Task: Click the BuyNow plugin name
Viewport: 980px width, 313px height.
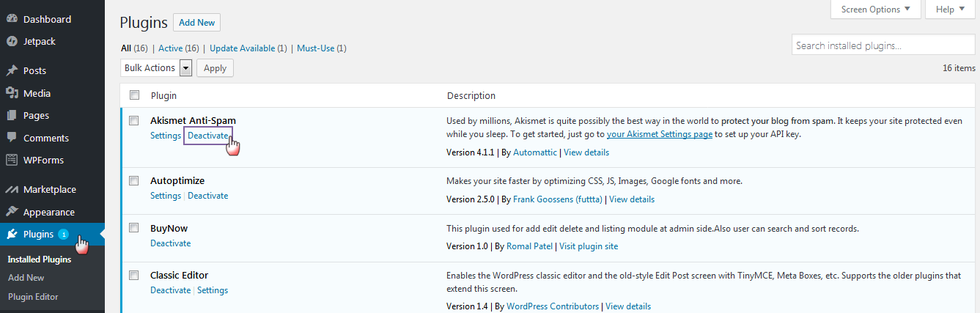Action: tap(169, 228)
